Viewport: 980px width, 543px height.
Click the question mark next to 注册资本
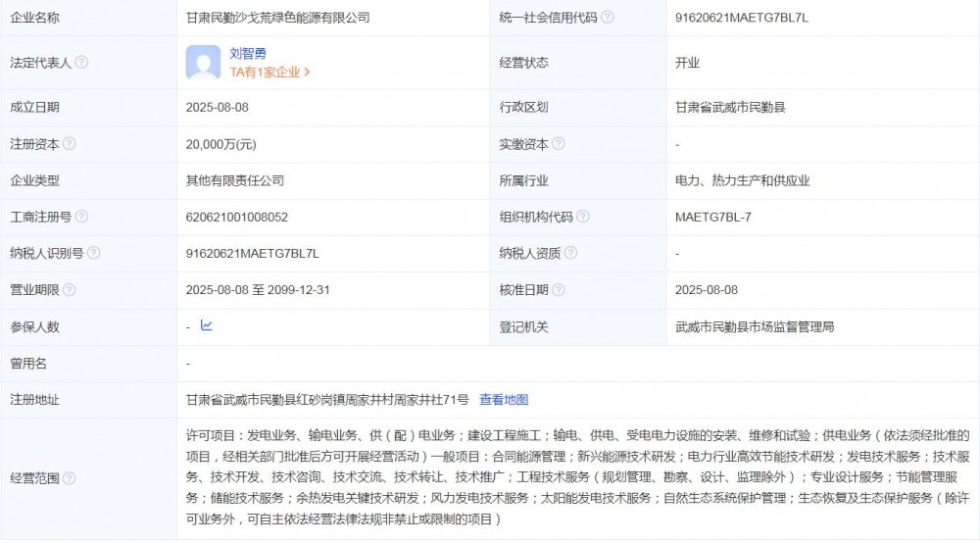point(69,144)
